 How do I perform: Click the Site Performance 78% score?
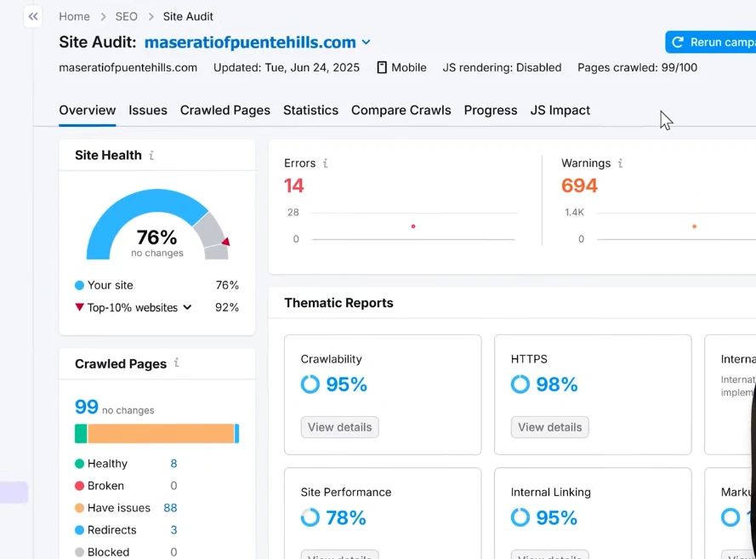click(x=346, y=517)
